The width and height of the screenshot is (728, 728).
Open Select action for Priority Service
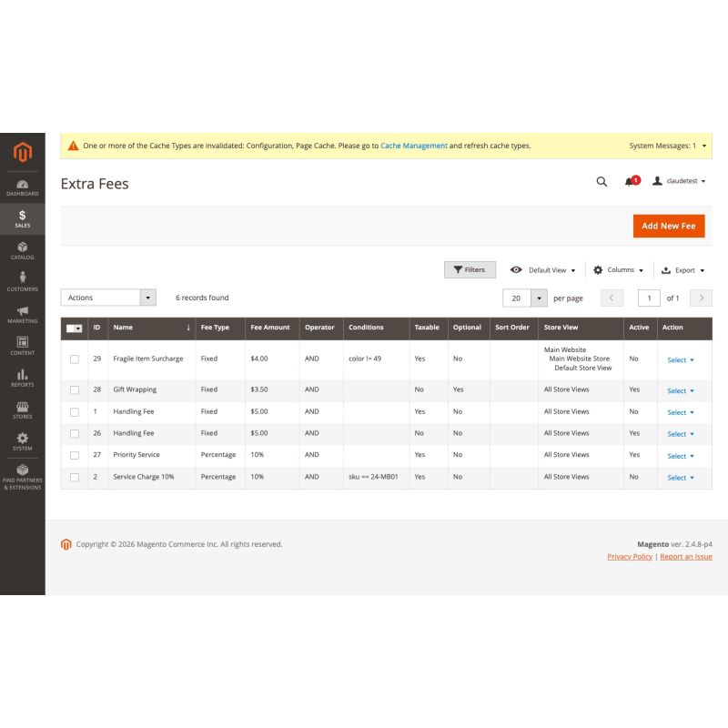point(680,456)
